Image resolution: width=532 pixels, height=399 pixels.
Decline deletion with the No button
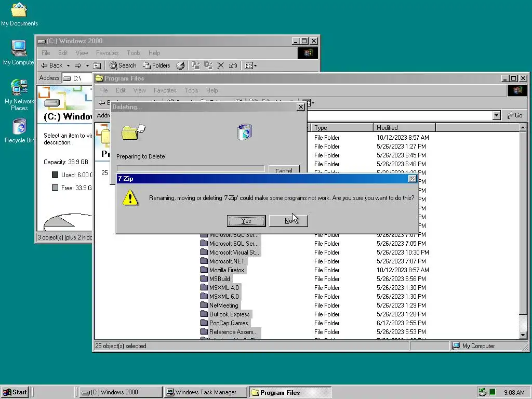tap(288, 221)
